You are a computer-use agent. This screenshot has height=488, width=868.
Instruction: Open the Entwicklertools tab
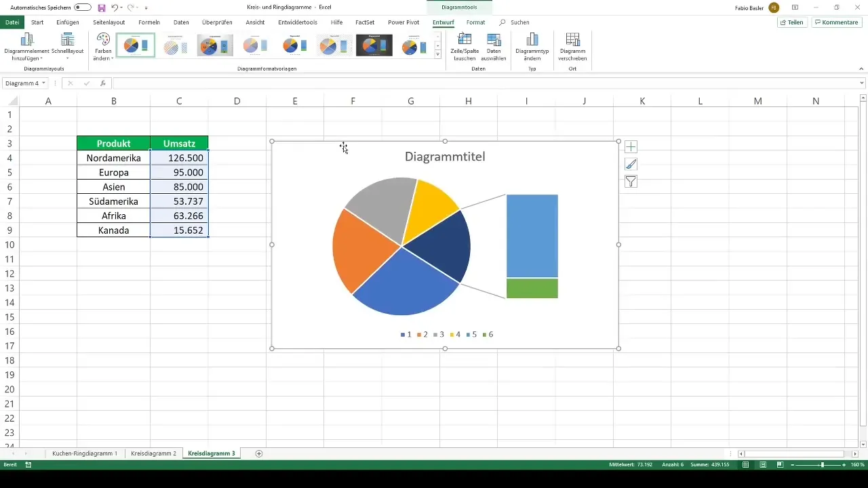(298, 22)
